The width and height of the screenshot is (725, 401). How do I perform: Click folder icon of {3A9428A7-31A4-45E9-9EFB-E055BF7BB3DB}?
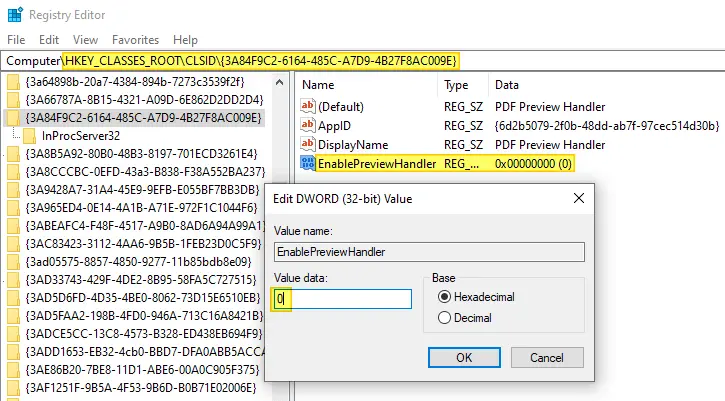(13, 190)
